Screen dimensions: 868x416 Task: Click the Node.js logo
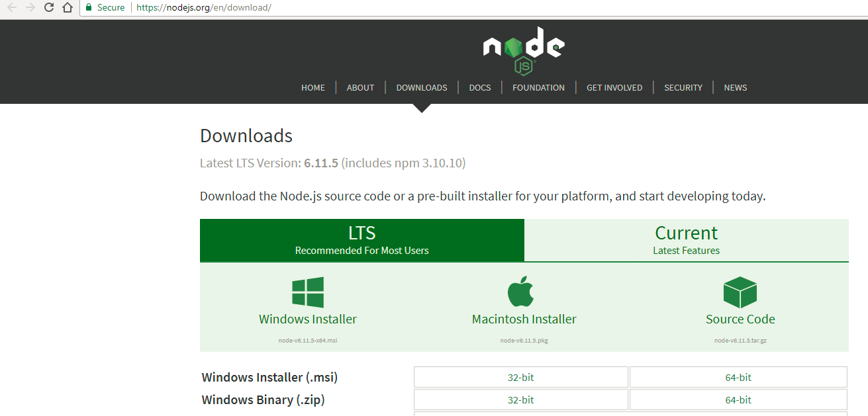coord(524,51)
